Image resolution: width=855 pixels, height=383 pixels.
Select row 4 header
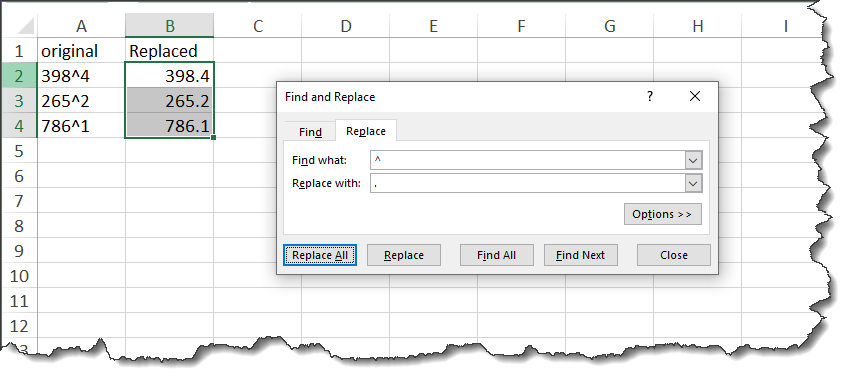(19, 126)
